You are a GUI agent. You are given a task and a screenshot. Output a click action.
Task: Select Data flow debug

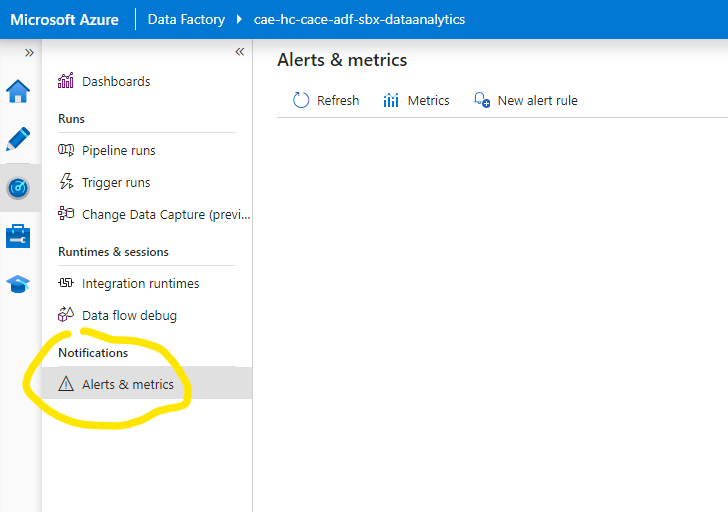[x=129, y=315]
